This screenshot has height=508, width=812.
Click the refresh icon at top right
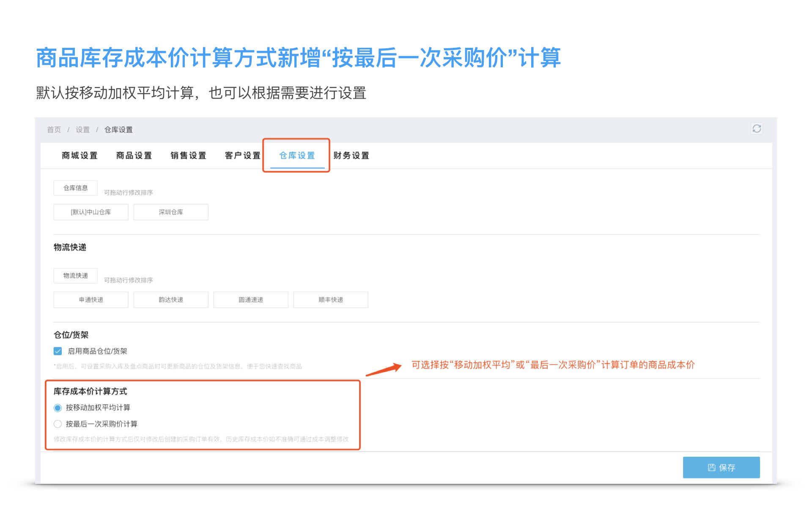coord(757,129)
